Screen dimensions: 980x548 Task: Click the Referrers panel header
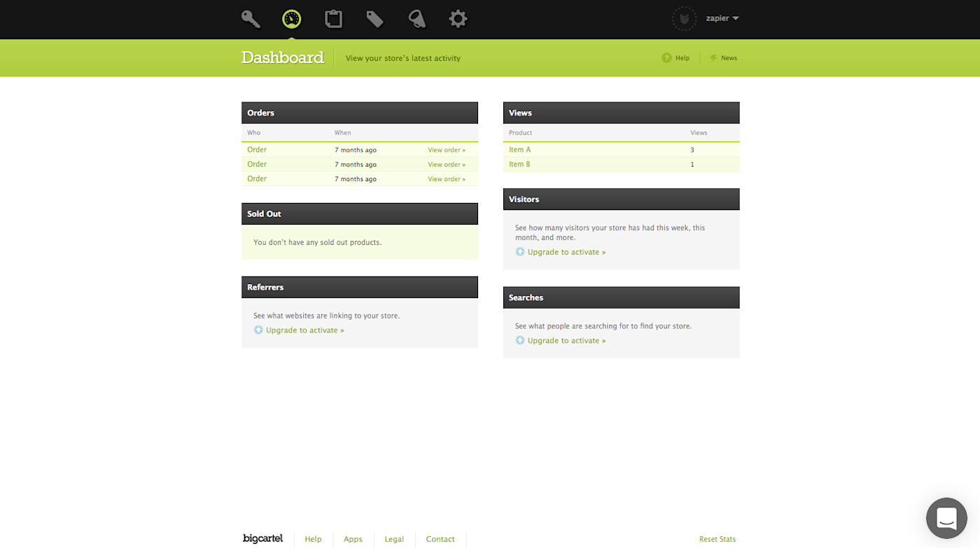click(360, 288)
